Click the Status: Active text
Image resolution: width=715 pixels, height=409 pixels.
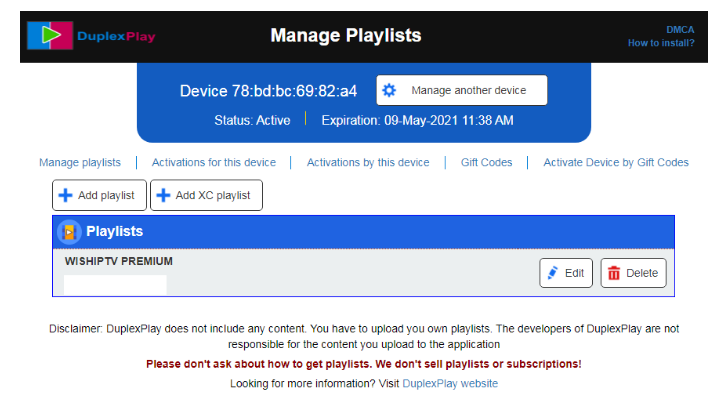pyautogui.click(x=252, y=120)
